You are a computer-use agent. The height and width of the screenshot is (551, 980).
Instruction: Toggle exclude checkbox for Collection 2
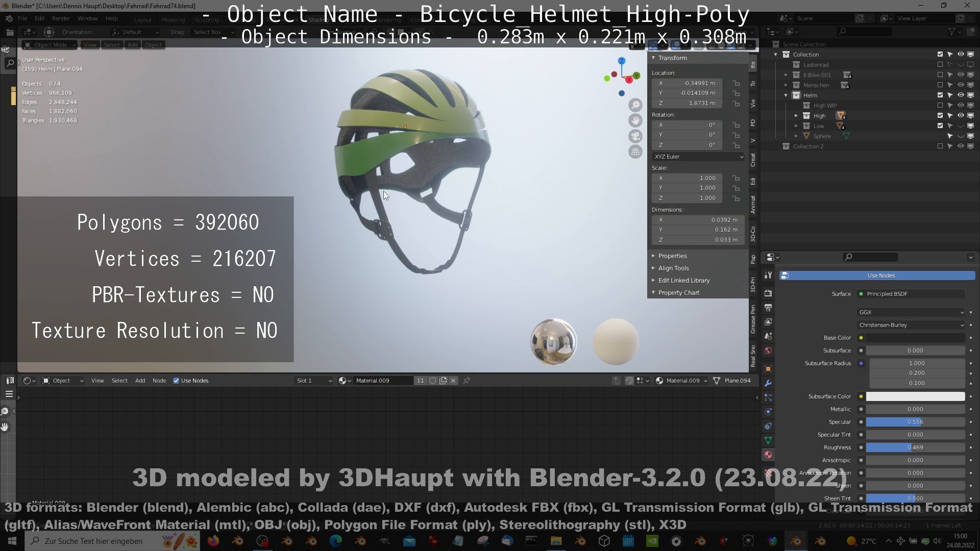[x=940, y=146]
